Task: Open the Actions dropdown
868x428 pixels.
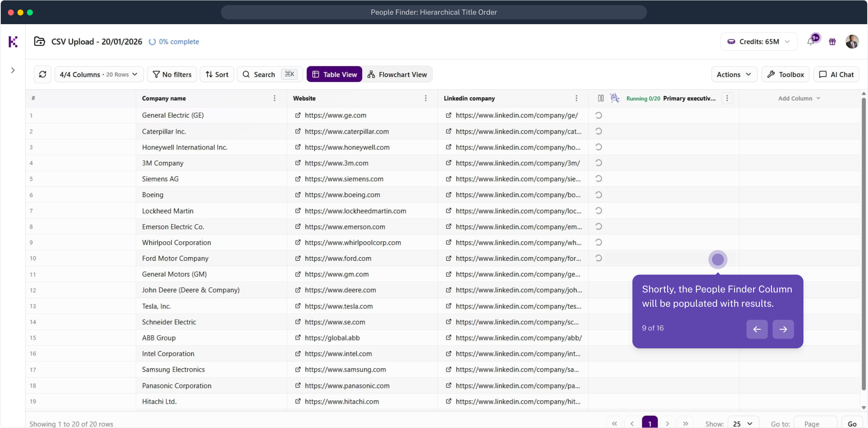Action: 734,75
